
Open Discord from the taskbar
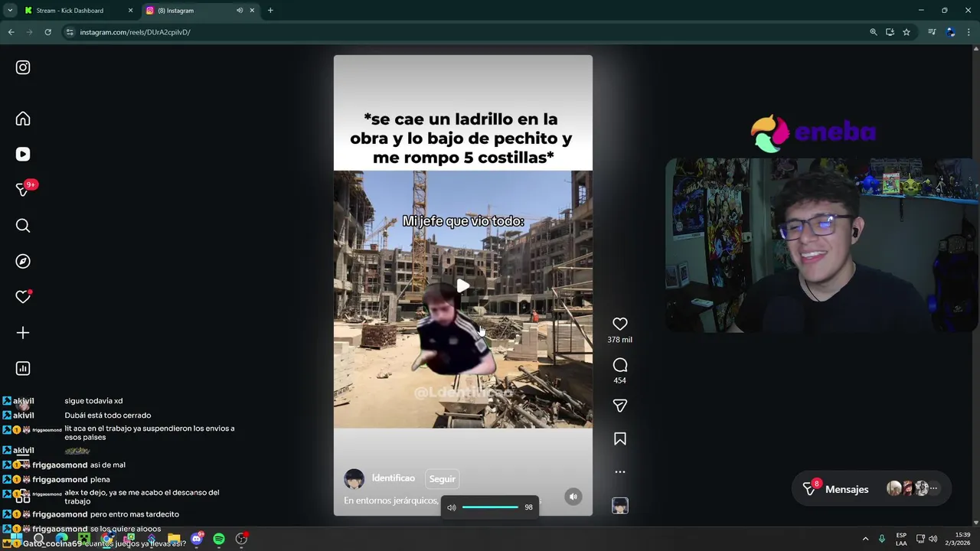pyautogui.click(x=197, y=539)
